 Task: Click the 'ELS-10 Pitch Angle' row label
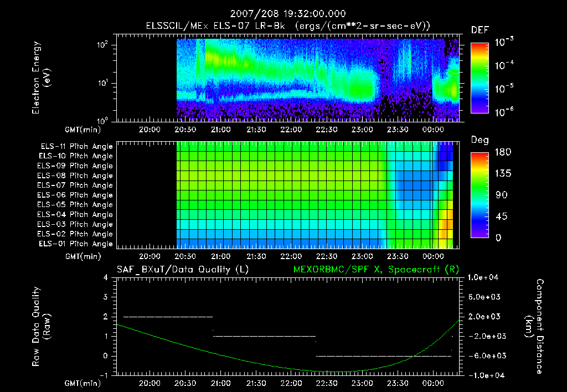click(x=75, y=156)
